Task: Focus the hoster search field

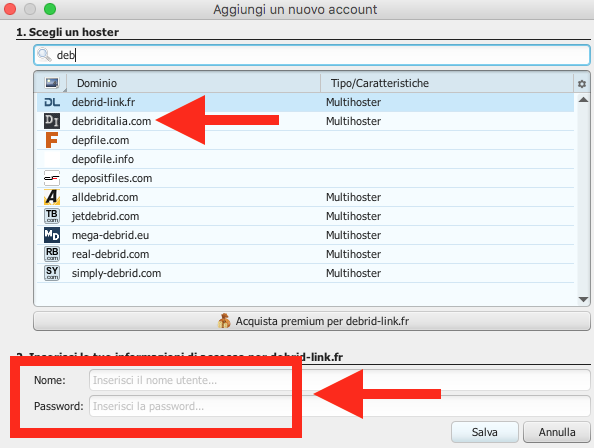Action: (312, 55)
